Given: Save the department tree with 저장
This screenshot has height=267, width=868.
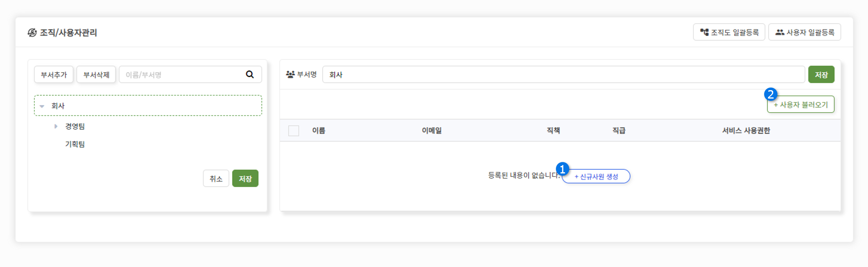Looking at the screenshot, I should [x=245, y=178].
